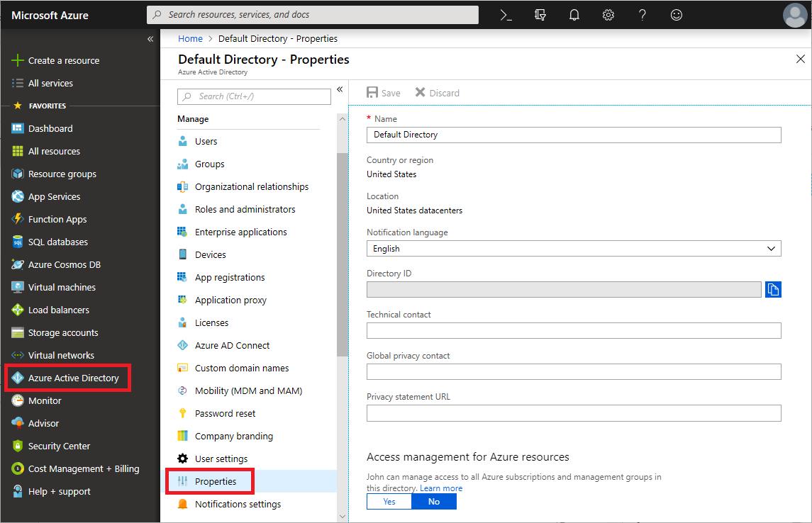Click the Monitor gauge icon
This screenshot has width=812, height=523.
pos(18,400)
